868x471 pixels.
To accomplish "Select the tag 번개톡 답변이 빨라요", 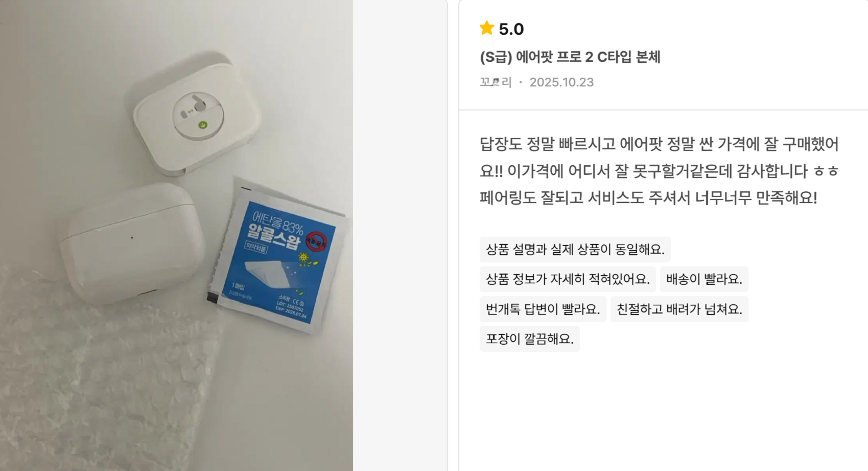I will (x=543, y=309).
